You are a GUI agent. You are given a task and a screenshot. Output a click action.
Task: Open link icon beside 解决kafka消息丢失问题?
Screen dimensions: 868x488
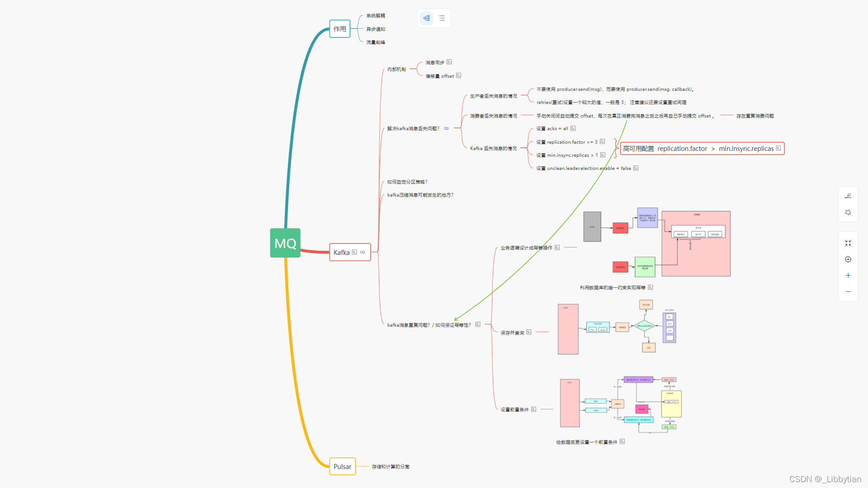click(446, 128)
